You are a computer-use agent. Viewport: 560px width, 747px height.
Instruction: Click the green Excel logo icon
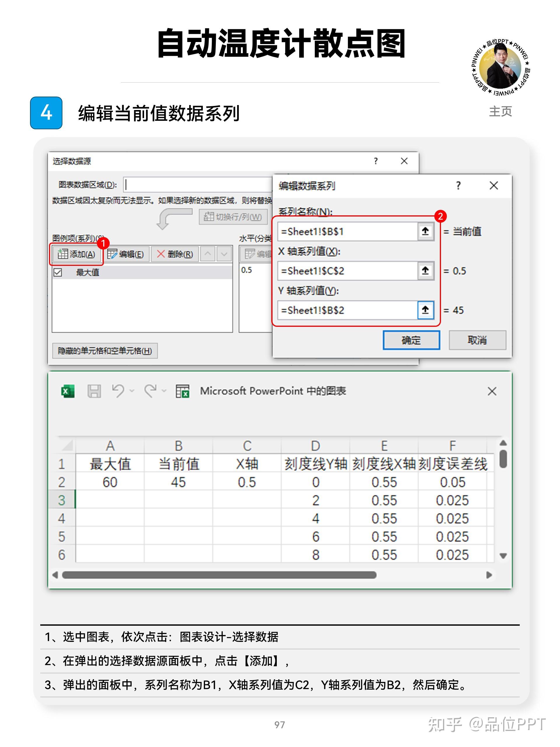tap(68, 391)
